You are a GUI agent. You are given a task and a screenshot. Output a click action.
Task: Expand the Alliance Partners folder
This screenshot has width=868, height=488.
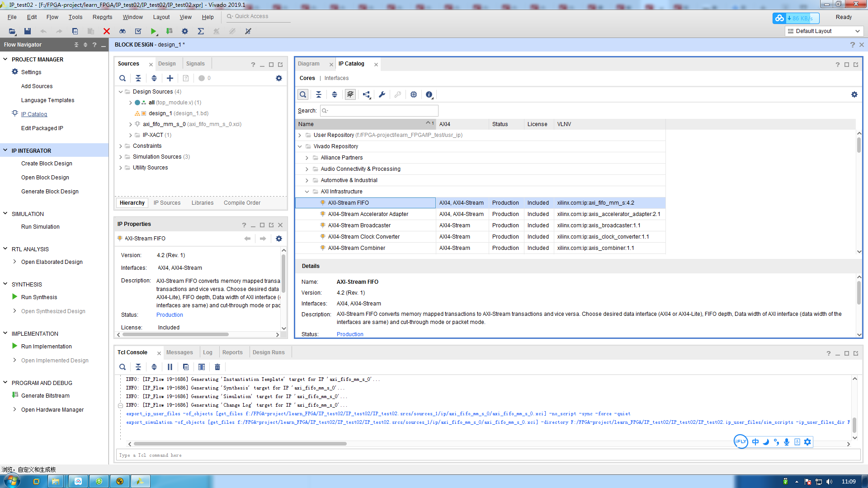coord(307,158)
